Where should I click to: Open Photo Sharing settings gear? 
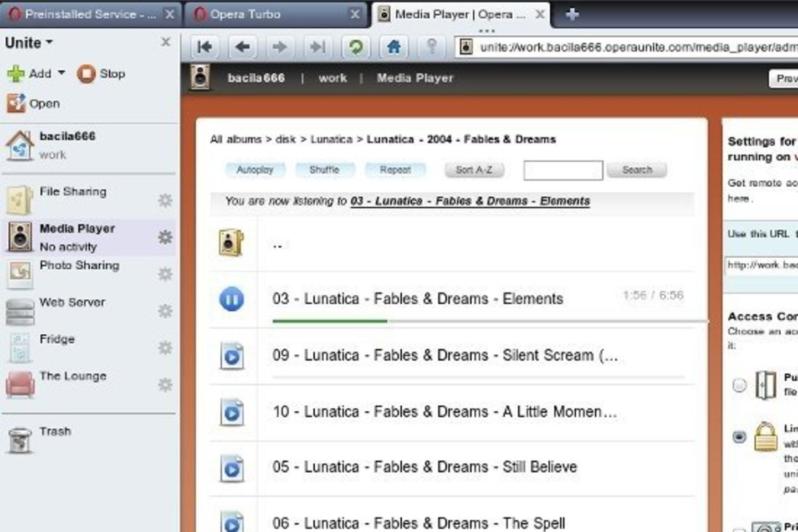coord(165,274)
